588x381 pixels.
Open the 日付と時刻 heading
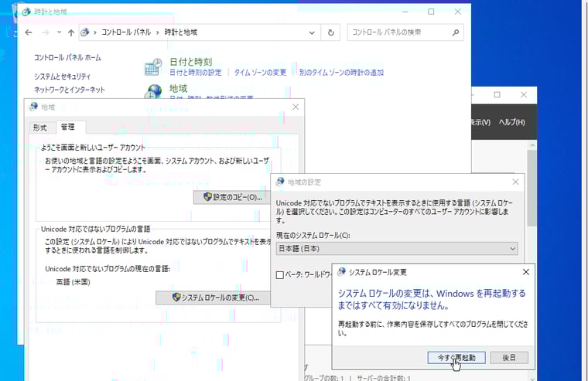(191, 62)
